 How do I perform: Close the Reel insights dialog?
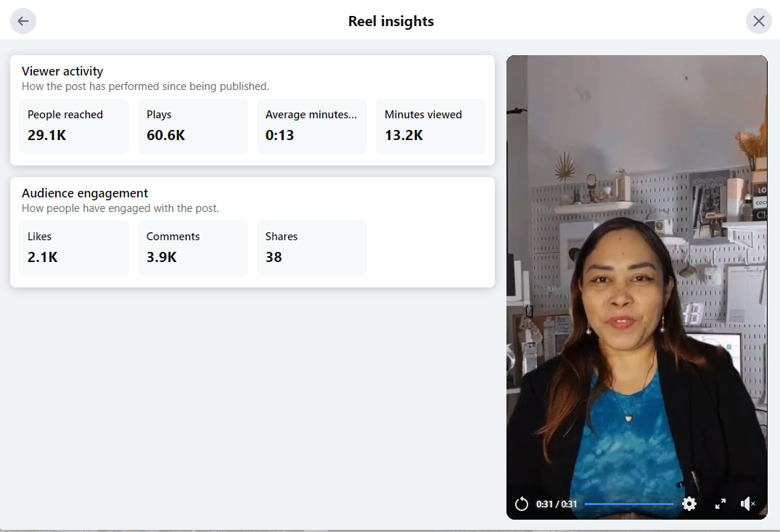click(758, 21)
